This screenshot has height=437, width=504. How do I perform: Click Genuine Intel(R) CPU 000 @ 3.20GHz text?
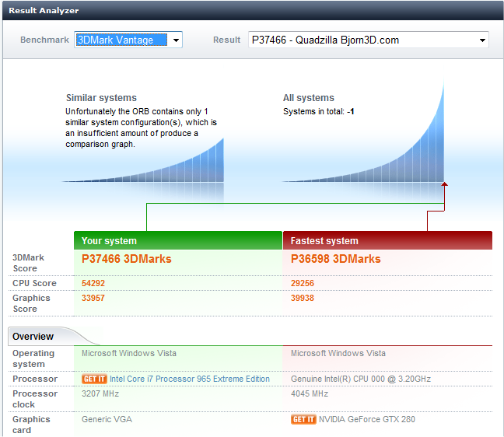[x=361, y=379]
